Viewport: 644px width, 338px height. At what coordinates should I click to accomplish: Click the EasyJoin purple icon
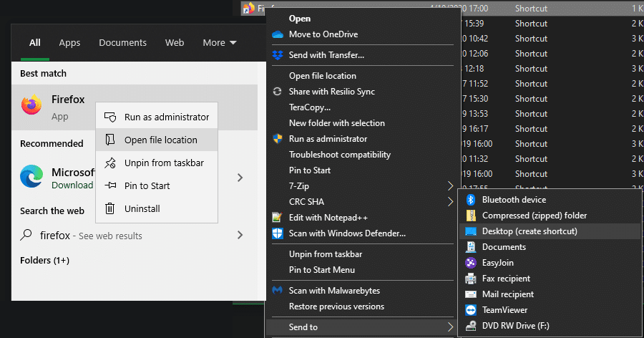coord(471,262)
